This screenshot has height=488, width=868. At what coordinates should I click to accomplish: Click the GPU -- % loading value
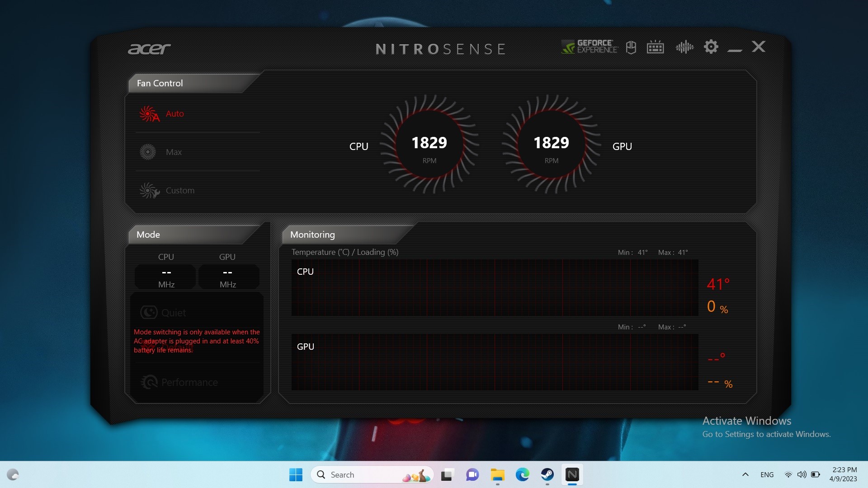click(720, 383)
